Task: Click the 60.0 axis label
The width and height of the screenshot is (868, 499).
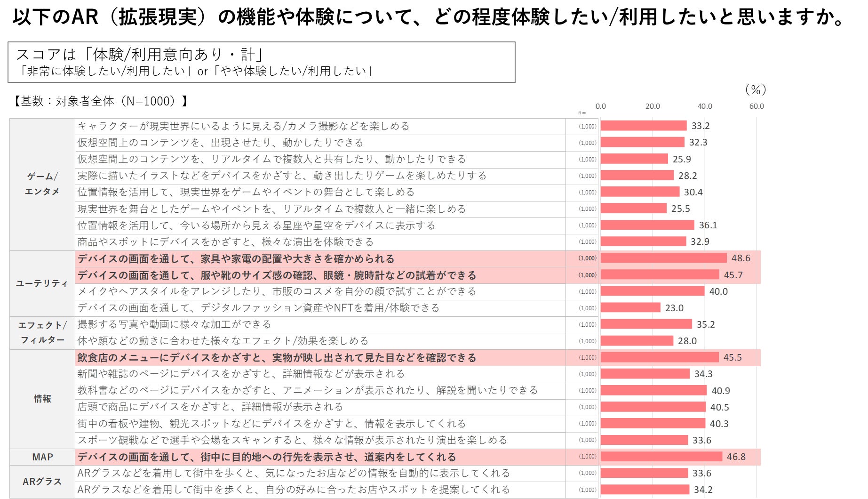Action: click(757, 106)
